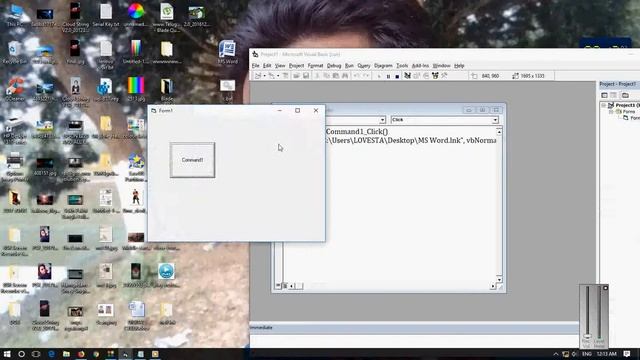This screenshot has height=360, width=640.
Task: Click the Start (run) toolbar icon
Action: click(379, 76)
